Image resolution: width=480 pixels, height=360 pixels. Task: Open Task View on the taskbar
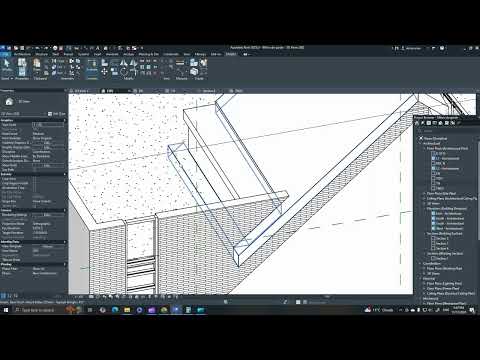click(x=90, y=310)
